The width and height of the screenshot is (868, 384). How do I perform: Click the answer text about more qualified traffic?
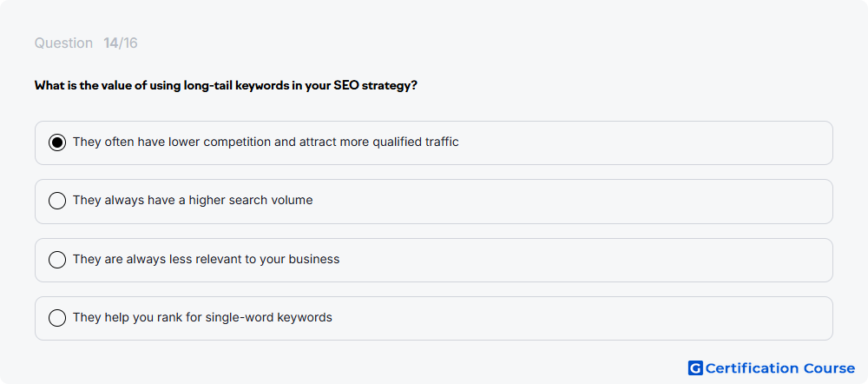click(266, 142)
